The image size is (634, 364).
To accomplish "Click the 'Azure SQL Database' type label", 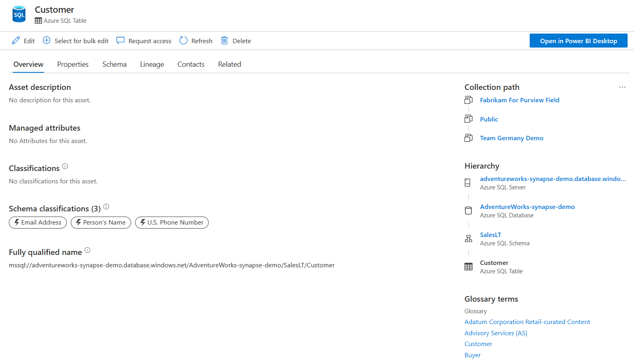I will (x=507, y=215).
